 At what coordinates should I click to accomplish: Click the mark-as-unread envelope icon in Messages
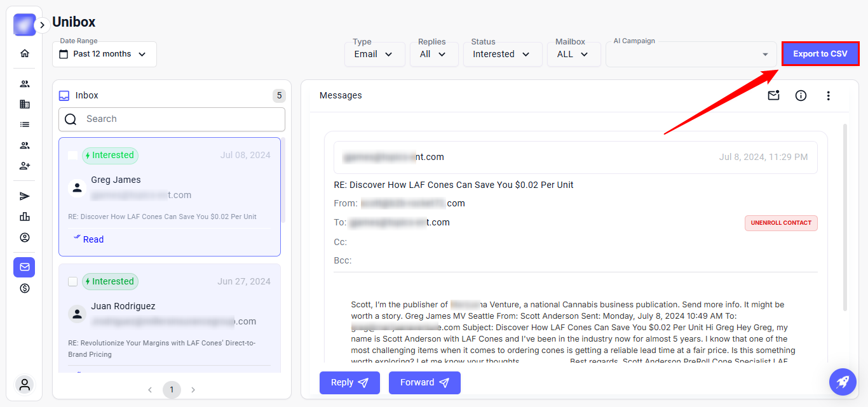[x=773, y=96]
